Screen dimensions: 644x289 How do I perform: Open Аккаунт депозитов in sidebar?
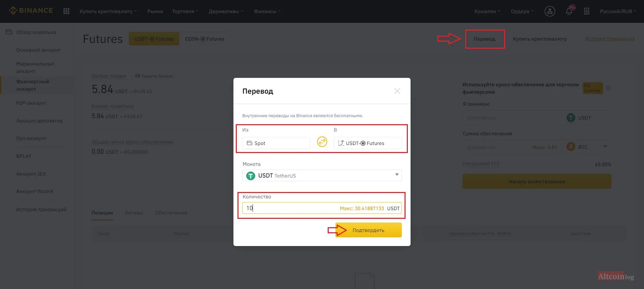coord(39,121)
